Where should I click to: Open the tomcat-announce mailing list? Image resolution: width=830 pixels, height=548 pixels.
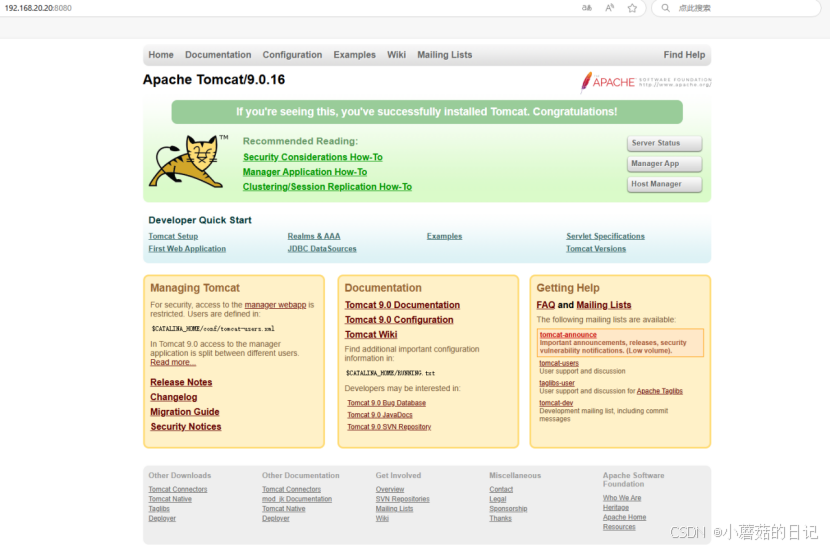pos(568,335)
